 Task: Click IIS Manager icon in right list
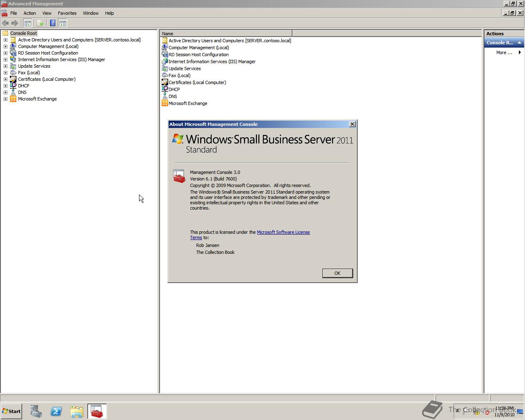tap(164, 62)
